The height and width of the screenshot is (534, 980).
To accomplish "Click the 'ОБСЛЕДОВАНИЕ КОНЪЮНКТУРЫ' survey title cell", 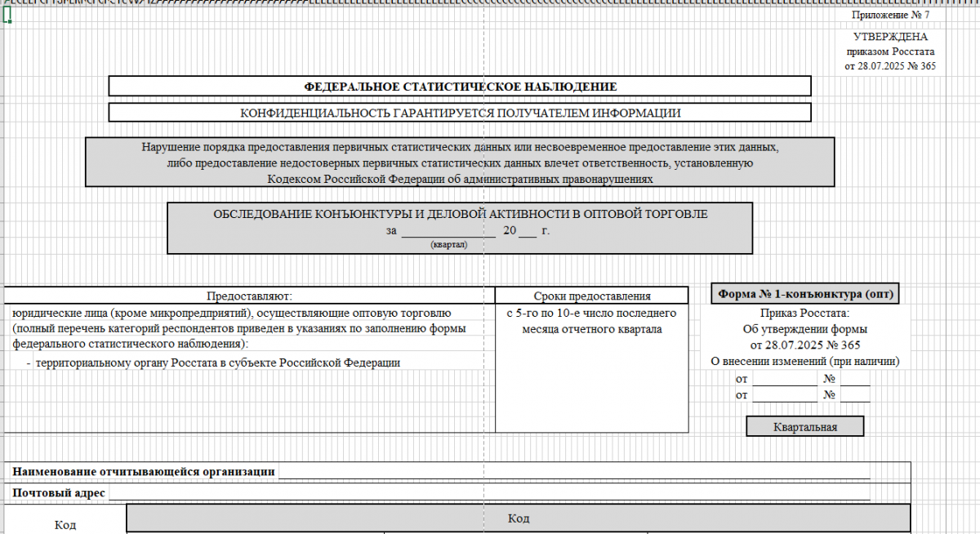I will (460, 215).
